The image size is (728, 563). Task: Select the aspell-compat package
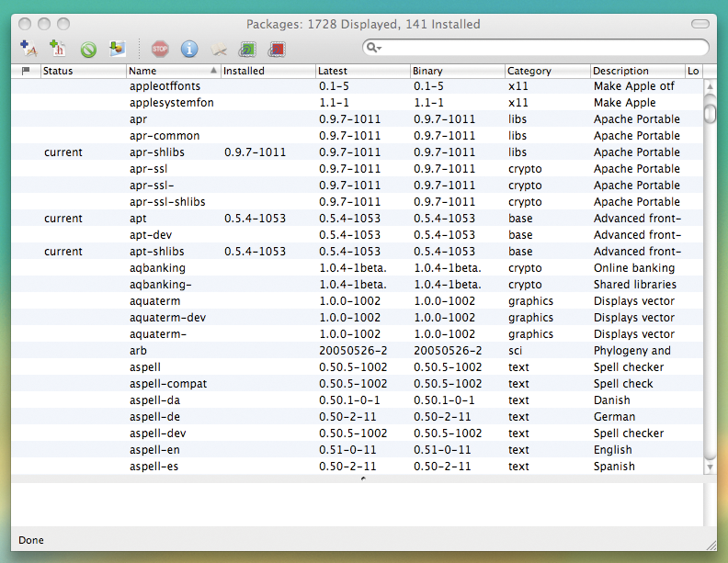(x=168, y=384)
